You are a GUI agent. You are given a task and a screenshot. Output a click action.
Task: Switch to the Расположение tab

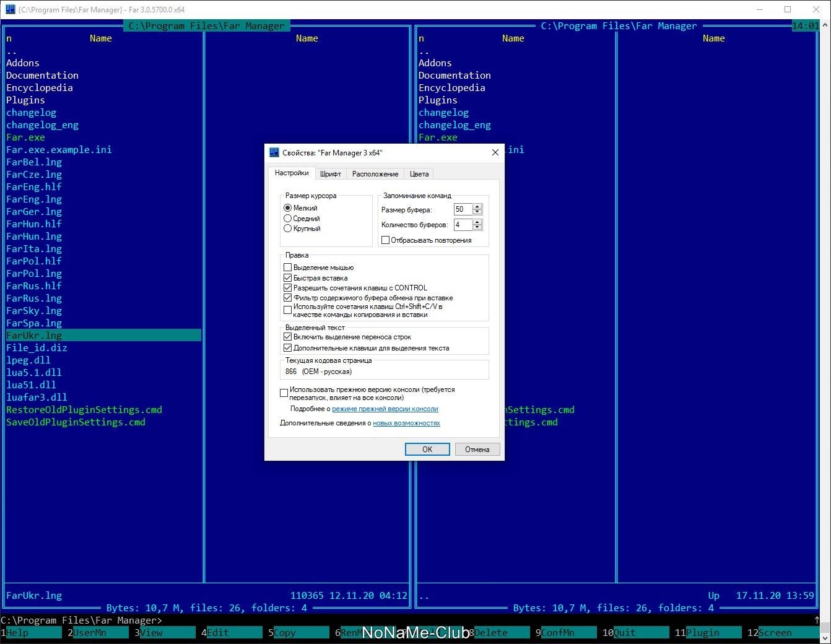click(x=375, y=174)
